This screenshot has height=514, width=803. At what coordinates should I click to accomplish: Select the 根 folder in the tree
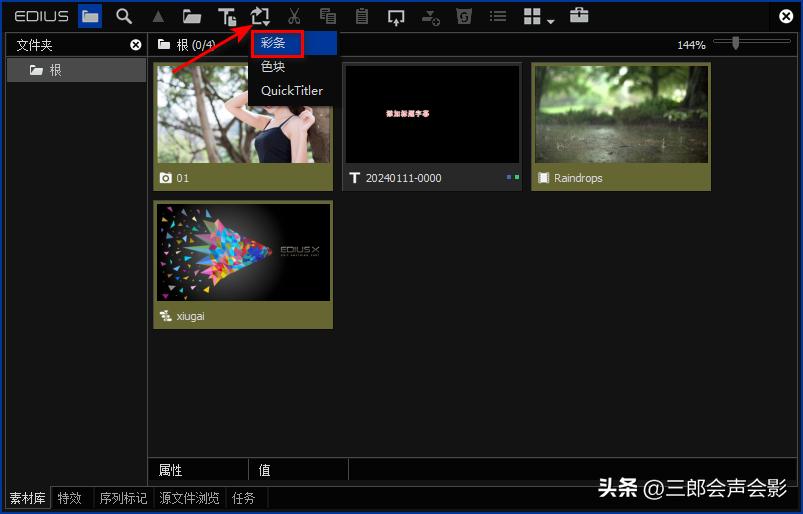pos(55,70)
